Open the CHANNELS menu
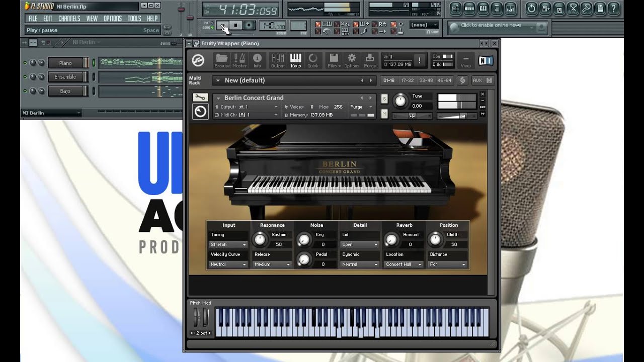The width and height of the screenshot is (644, 362). pyautogui.click(x=69, y=19)
